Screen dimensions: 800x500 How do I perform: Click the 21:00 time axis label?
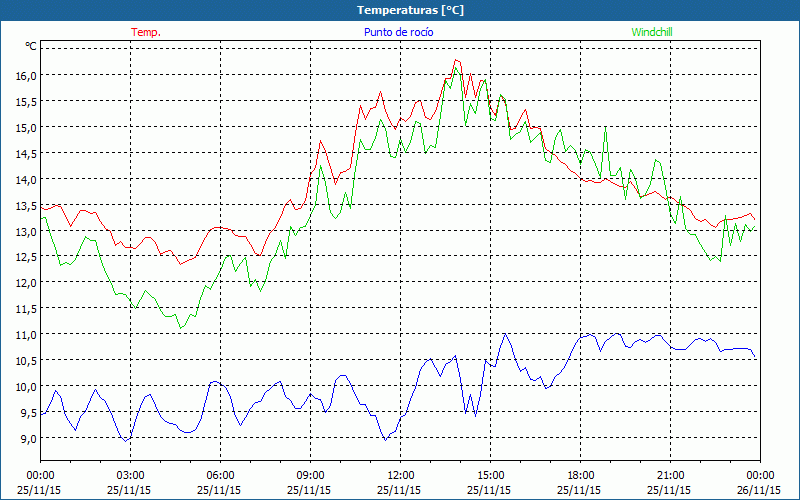tap(670, 476)
